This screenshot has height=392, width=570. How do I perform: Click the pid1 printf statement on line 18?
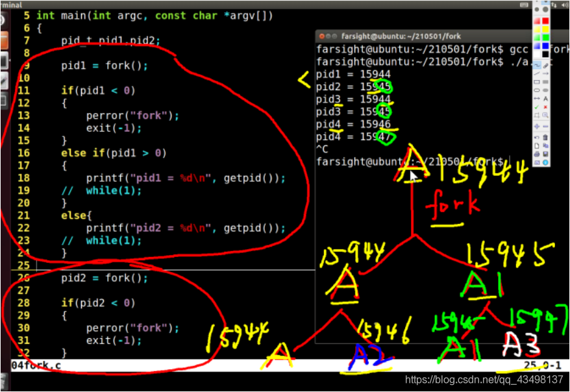[x=186, y=178]
